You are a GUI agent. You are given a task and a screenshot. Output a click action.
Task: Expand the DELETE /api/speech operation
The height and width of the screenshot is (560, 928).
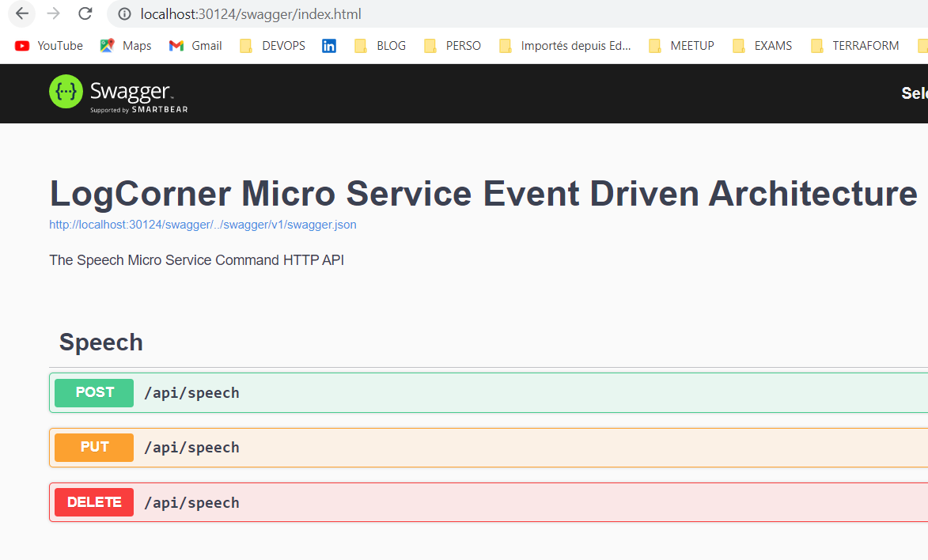tap(93, 501)
